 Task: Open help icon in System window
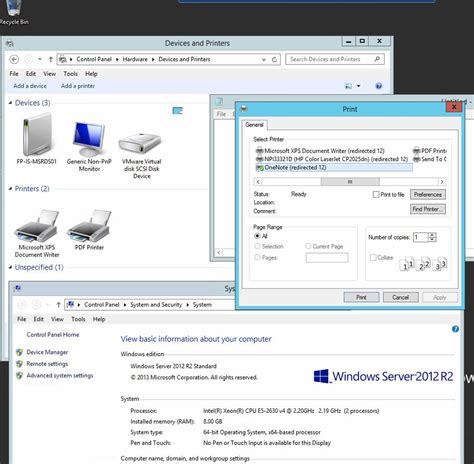tap(455, 329)
